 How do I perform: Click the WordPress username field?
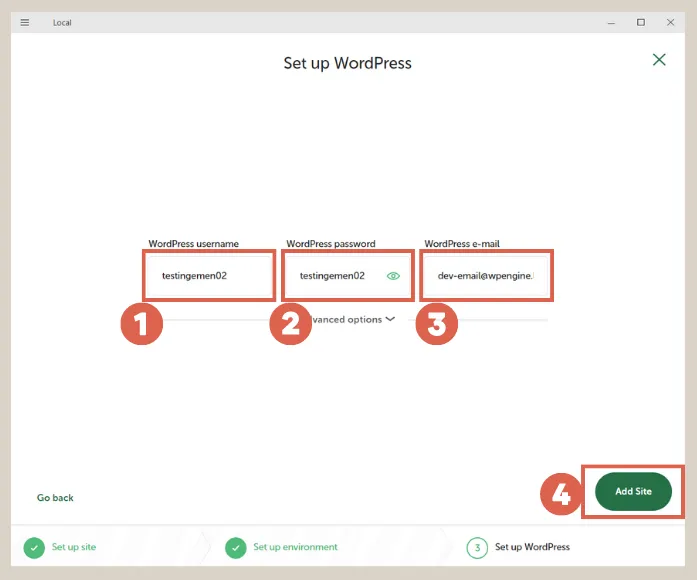click(x=209, y=276)
